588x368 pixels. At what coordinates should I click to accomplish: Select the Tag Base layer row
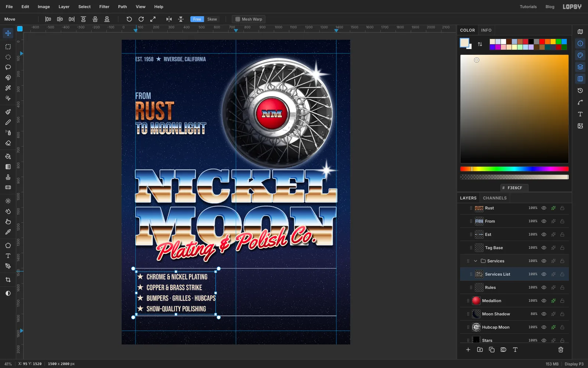pos(514,248)
